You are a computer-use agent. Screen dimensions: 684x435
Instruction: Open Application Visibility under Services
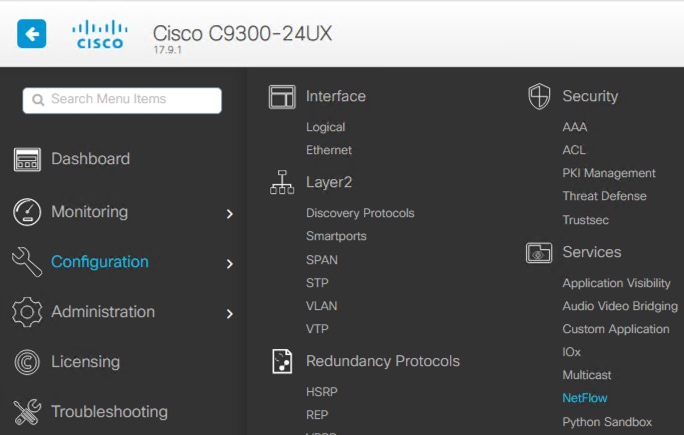tap(616, 283)
